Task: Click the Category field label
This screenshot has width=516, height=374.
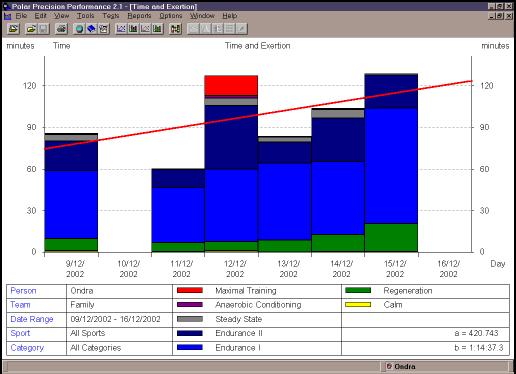Action: (27, 348)
